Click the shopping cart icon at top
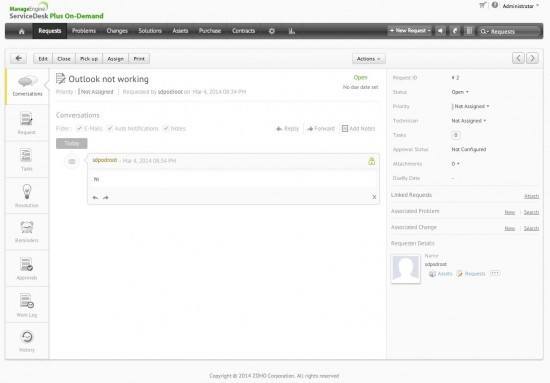550x383 pixels. tap(483, 5)
